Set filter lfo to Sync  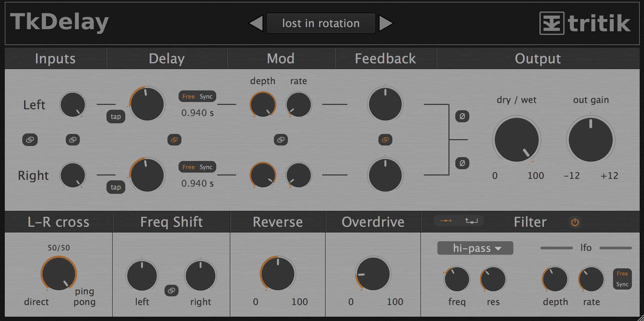click(x=622, y=284)
